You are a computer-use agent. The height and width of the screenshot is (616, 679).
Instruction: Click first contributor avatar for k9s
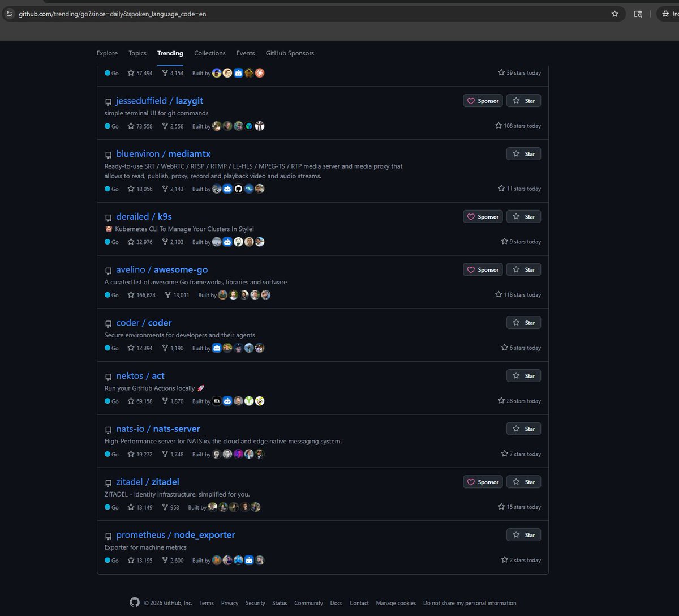[217, 242]
